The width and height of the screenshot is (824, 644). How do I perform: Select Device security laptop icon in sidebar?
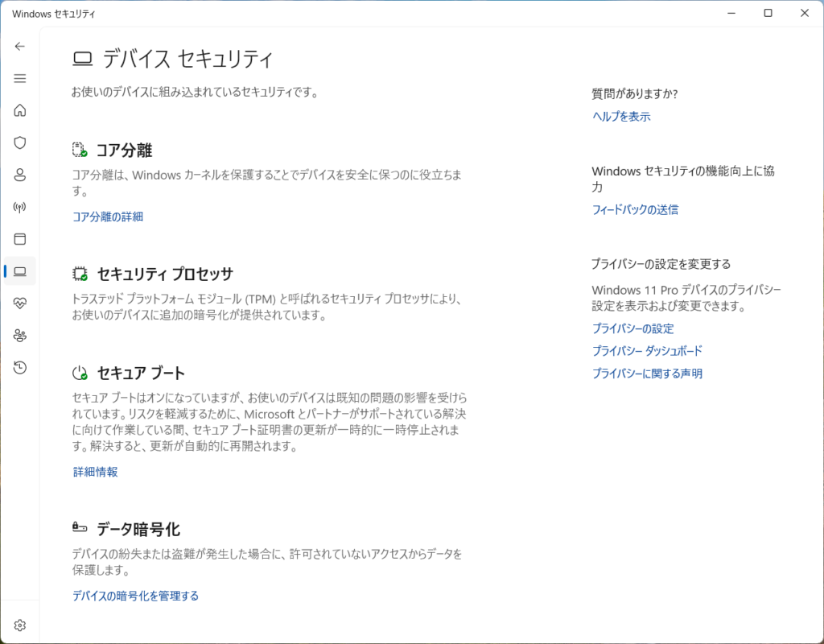pos(20,271)
